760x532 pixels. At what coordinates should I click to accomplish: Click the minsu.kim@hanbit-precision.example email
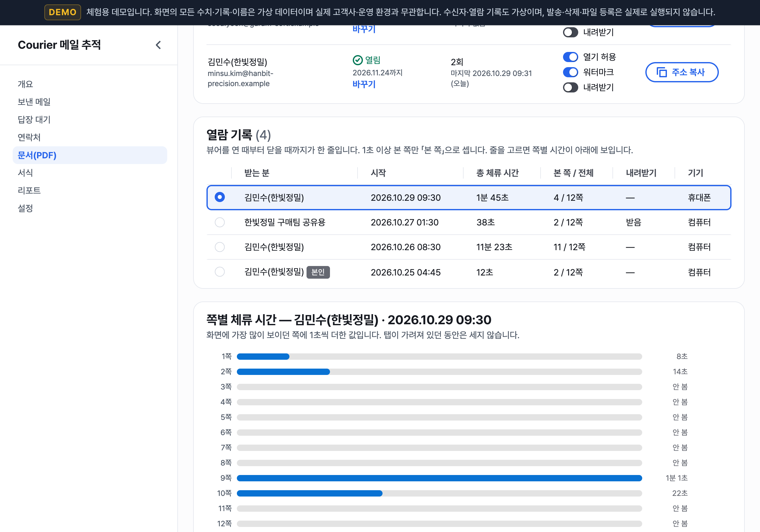point(240,79)
